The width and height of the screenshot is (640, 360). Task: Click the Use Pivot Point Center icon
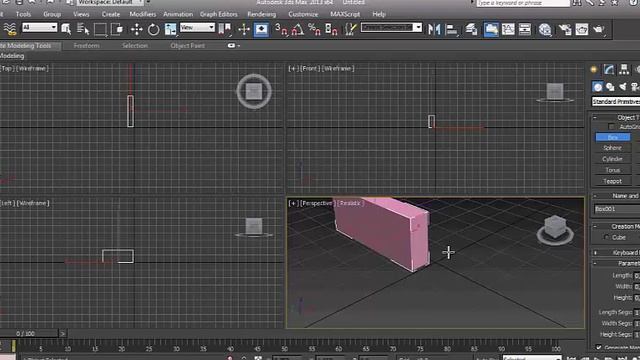click(x=224, y=29)
